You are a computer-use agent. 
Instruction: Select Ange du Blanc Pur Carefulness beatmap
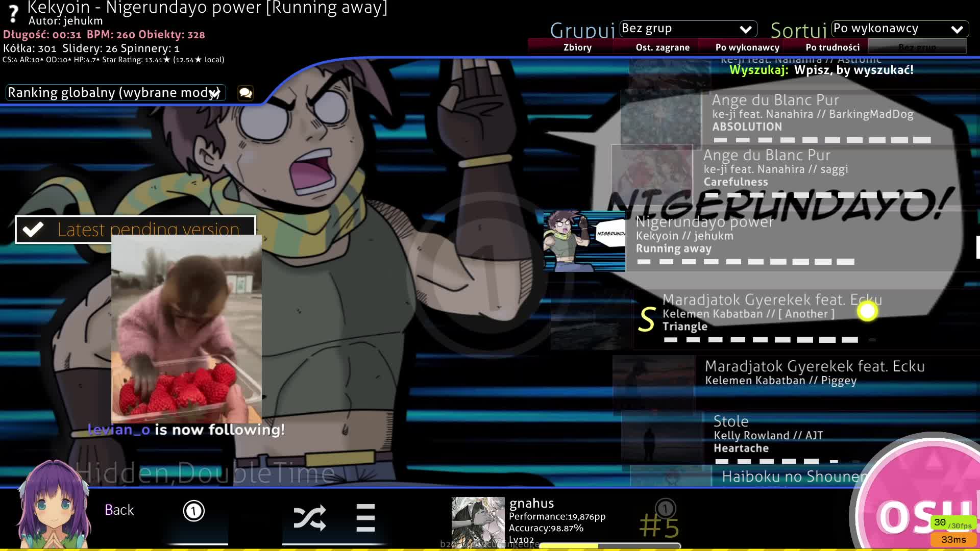(796, 172)
